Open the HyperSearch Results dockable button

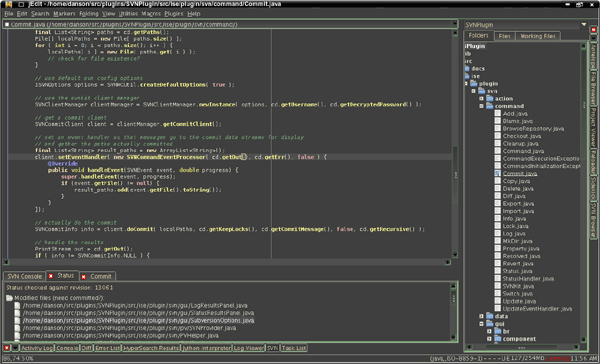151,348
